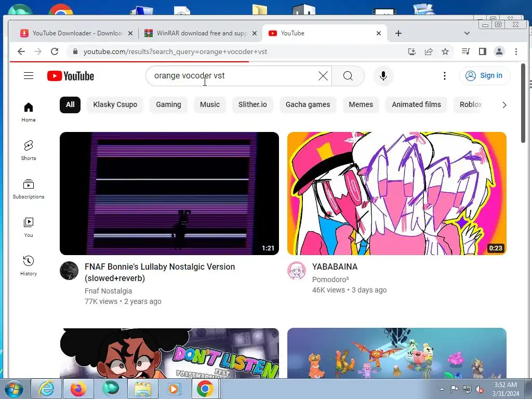Select the Memes filter chip
532x399 pixels.
coord(361,104)
